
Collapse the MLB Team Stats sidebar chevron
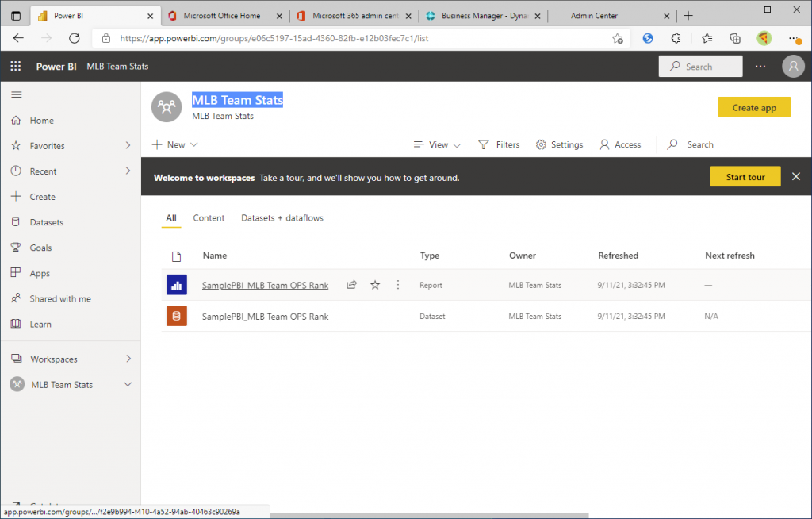128,384
